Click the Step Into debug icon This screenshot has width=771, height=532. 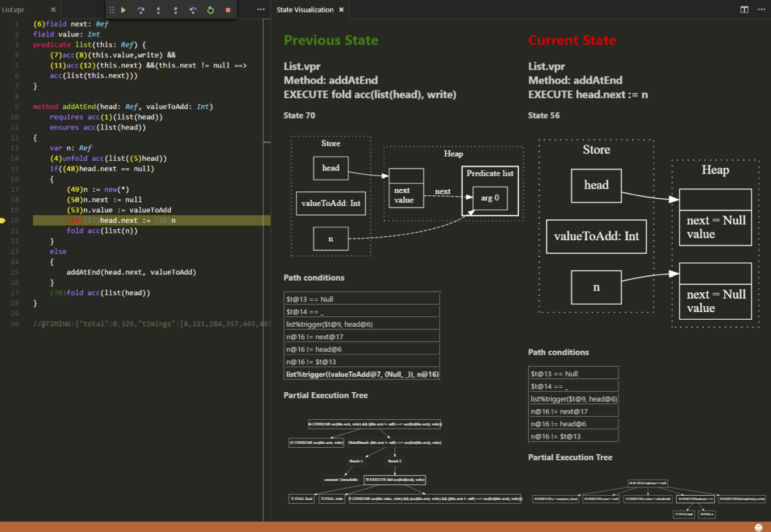[159, 10]
